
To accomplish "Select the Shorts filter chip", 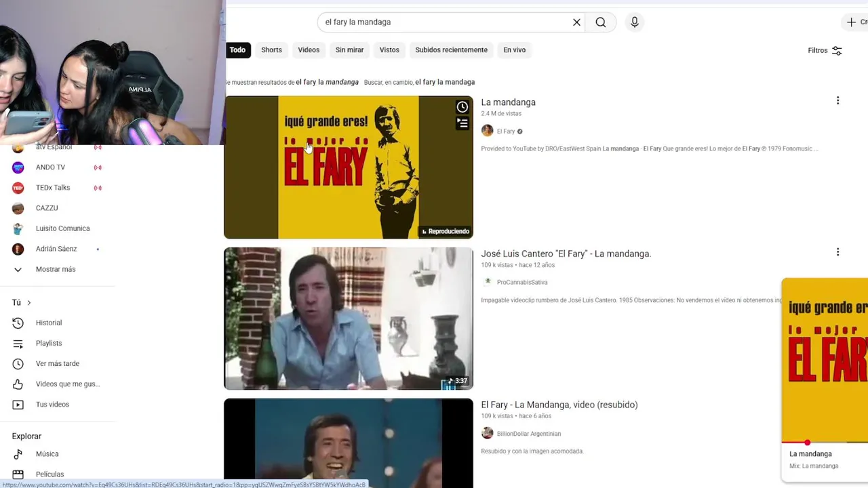I will point(271,50).
